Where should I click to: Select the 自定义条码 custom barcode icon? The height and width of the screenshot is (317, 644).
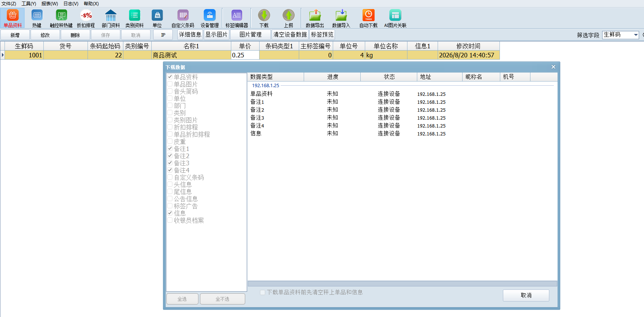coord(183,18)
